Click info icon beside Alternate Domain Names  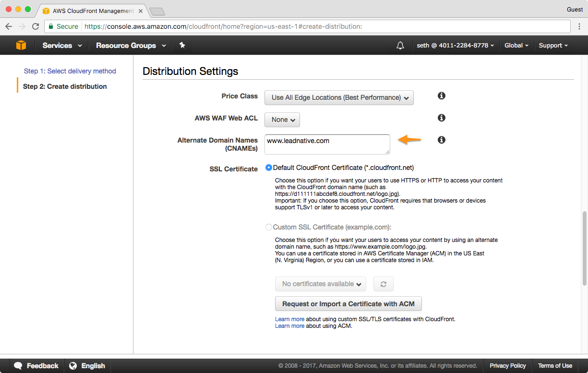442,140
